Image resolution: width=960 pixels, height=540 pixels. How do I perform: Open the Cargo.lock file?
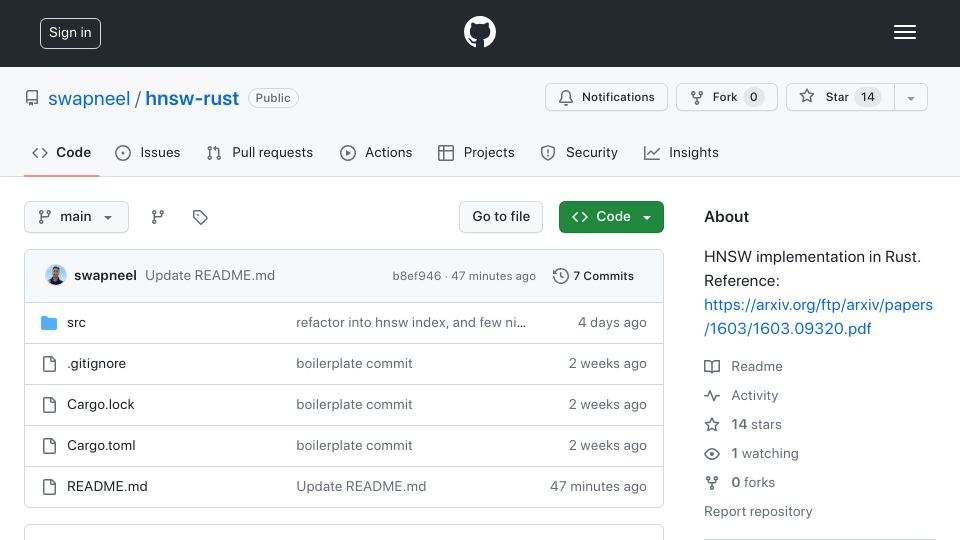[100, 405]
